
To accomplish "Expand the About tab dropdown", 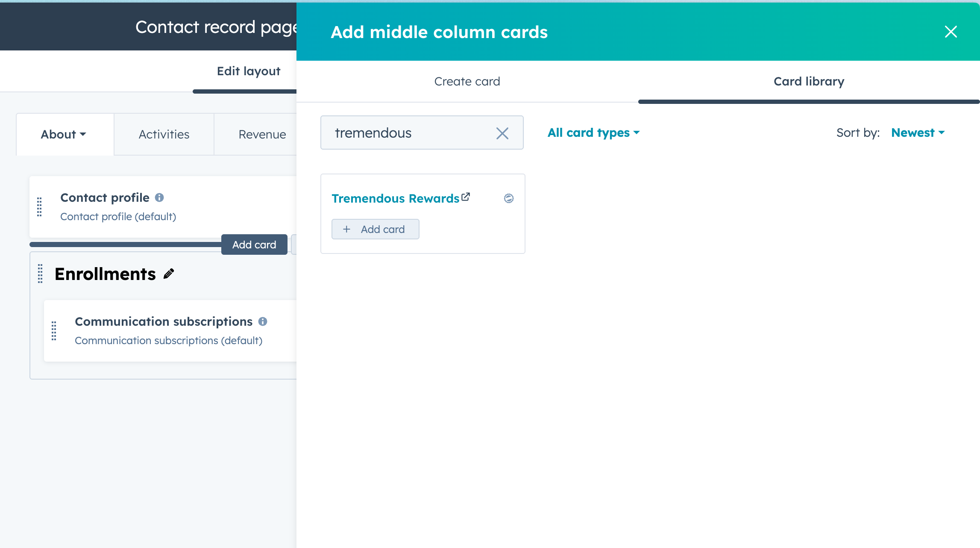I will (64, 135).
